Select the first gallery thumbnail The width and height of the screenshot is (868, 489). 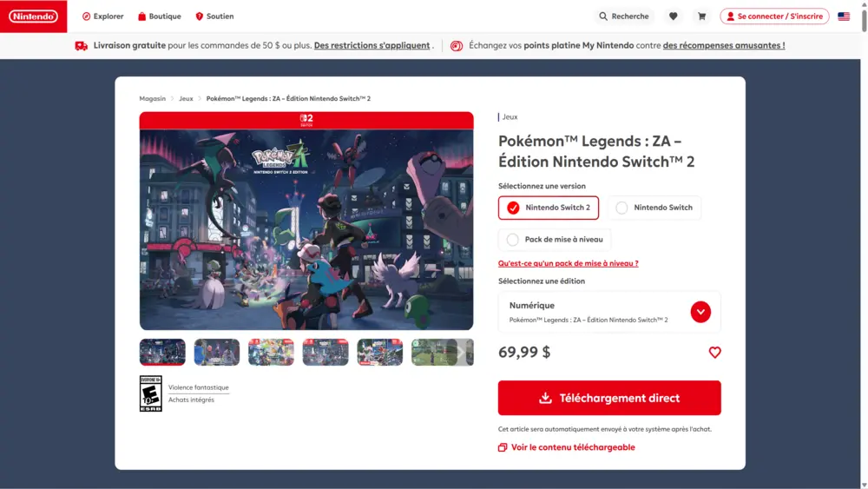pos(162,353)
